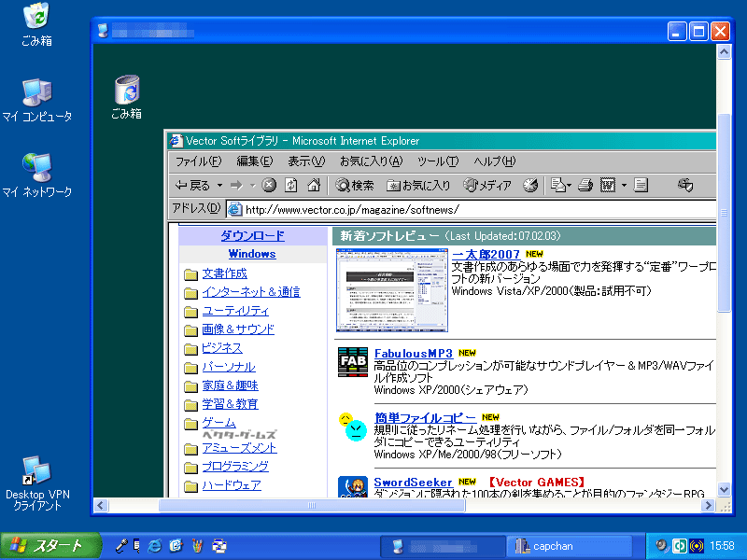Open the プログラミング category link
Screen dimensions: 747x560
tap(235, 467)
